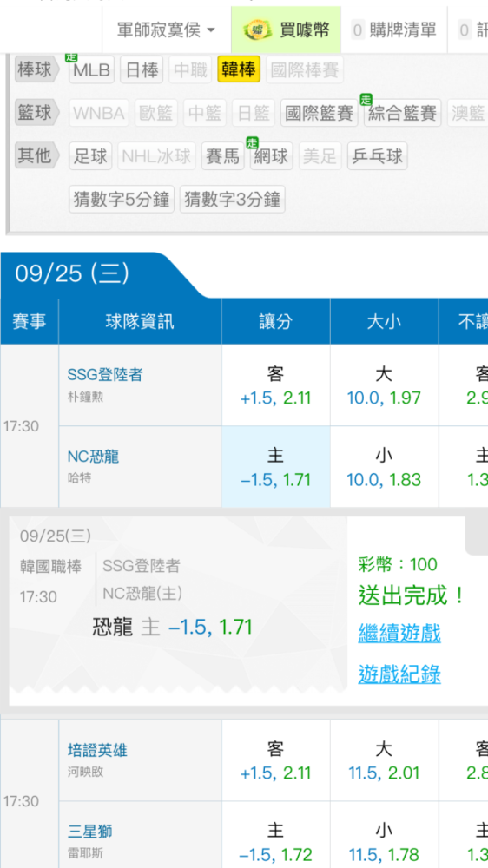Pick over 11.5, 2.01
Image resolution: width=488 pixels, height=868 pixels.
pyautogui.click(x=384, y=760)
